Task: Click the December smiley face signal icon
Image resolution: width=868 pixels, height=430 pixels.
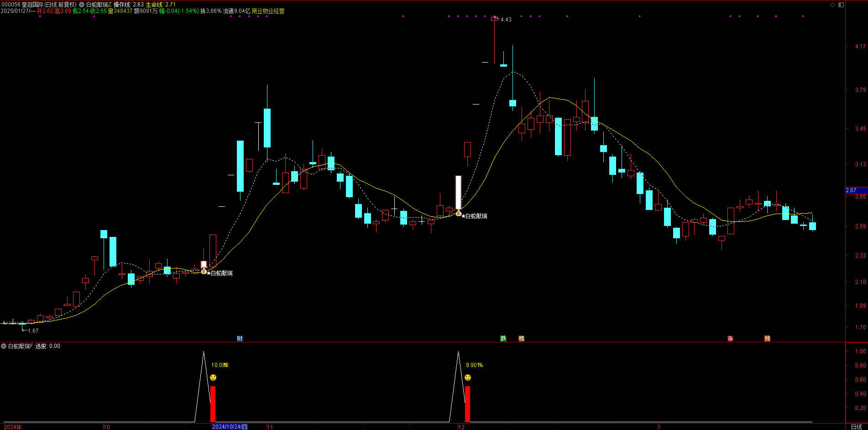Action: 468,378
